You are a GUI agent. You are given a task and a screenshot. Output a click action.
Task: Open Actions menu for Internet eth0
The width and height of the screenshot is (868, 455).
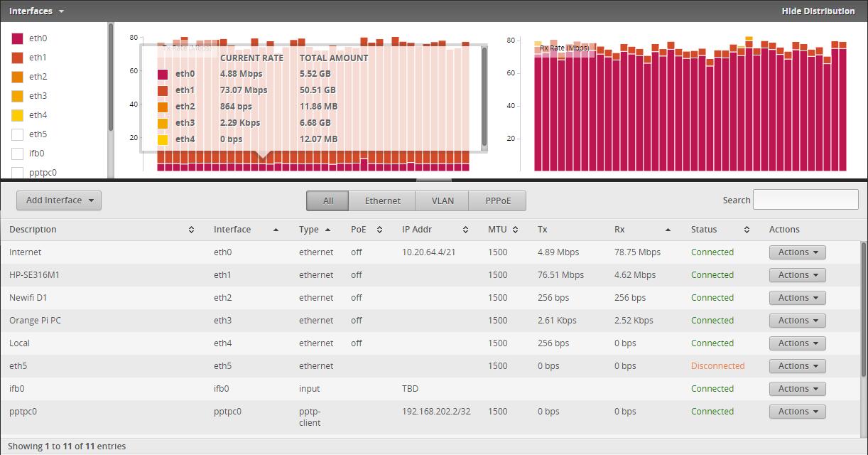797,252
